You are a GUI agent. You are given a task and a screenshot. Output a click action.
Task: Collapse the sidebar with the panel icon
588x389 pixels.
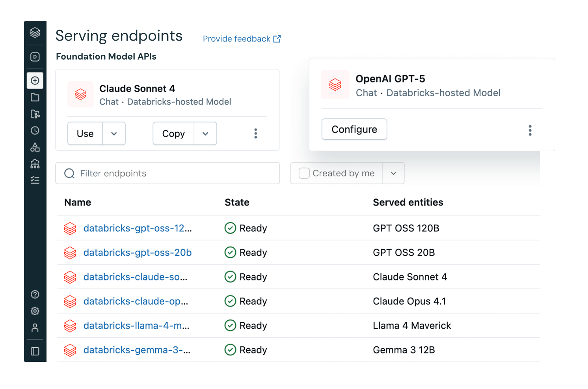click(x=35, y=351)
